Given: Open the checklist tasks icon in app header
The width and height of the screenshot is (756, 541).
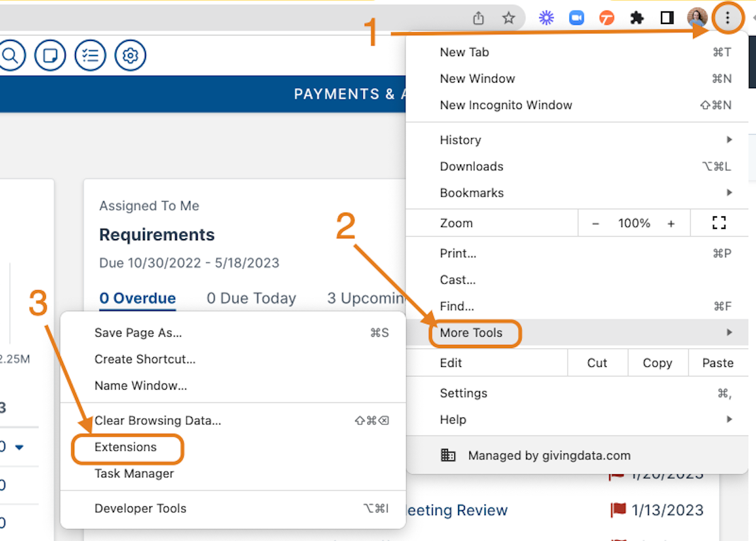Looking at the screenshot, I should point(90,55).
